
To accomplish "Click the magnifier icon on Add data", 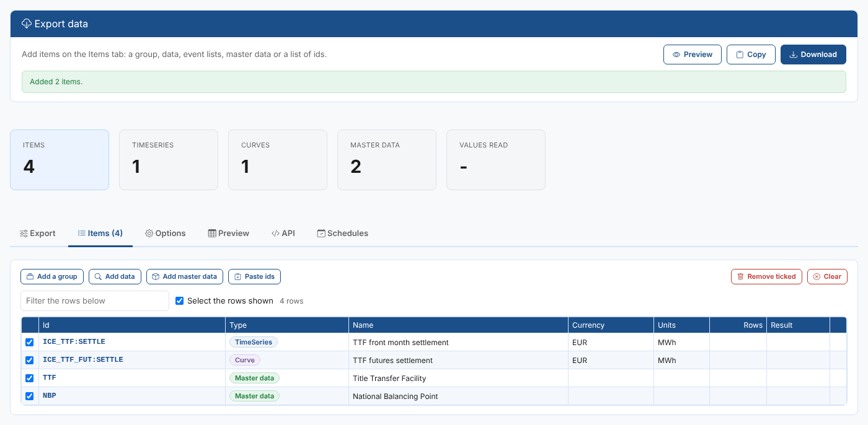I will 98,276.
